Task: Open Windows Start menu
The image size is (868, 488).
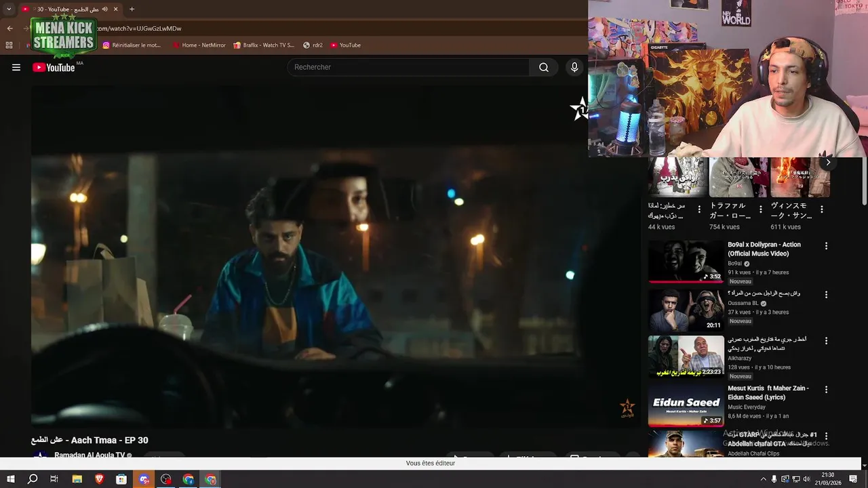Action: (x=10, y=479)
